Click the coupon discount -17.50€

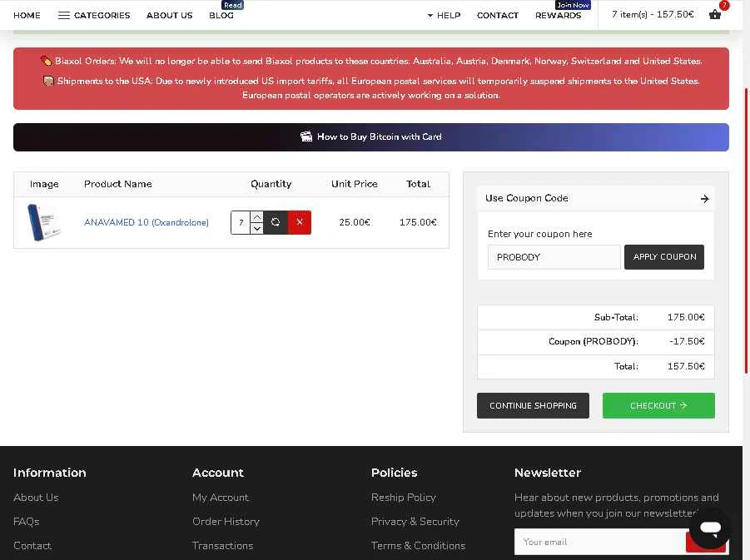pyautogui.click(x=687, y=341)
